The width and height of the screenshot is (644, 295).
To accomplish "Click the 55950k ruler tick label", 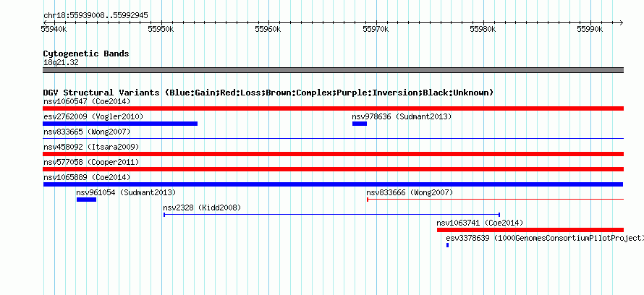I will [161, 29].
